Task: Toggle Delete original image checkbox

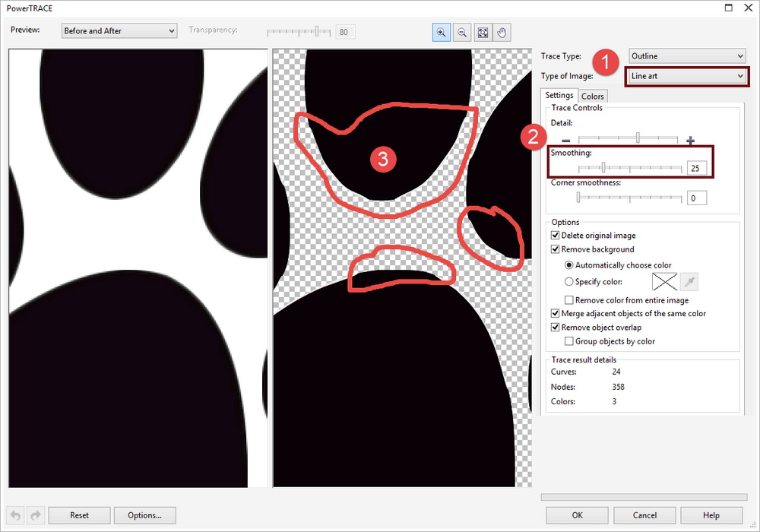Action: pyautogui.click(x=555, y=236)
